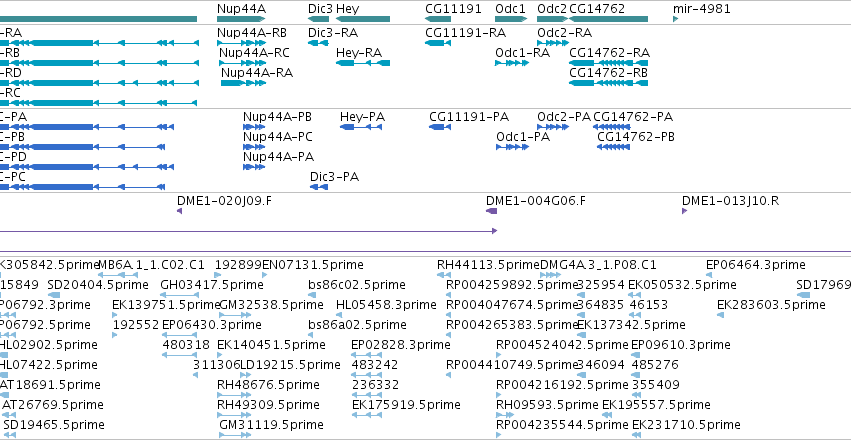Image resolution: width=851 pixels, height=440 pixels.
Task: Click the Odc2-RA transcript
Action: [553, 43]
